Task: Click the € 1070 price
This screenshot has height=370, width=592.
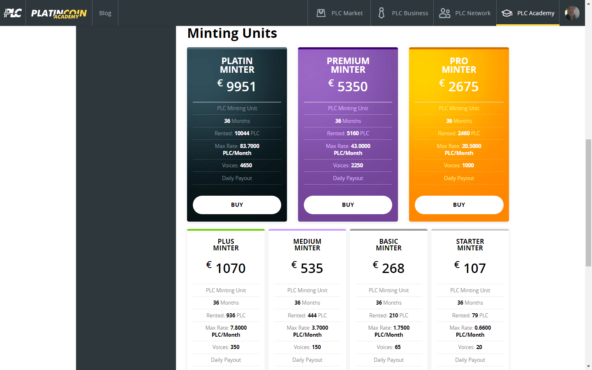Action: tap(226, 268)
